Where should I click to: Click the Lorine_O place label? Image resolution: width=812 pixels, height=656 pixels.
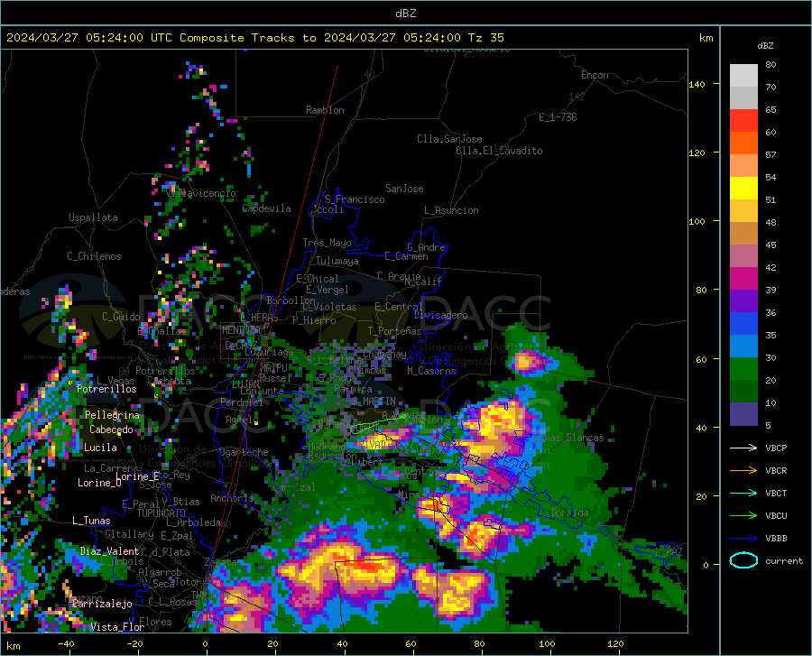pos(99,483)
